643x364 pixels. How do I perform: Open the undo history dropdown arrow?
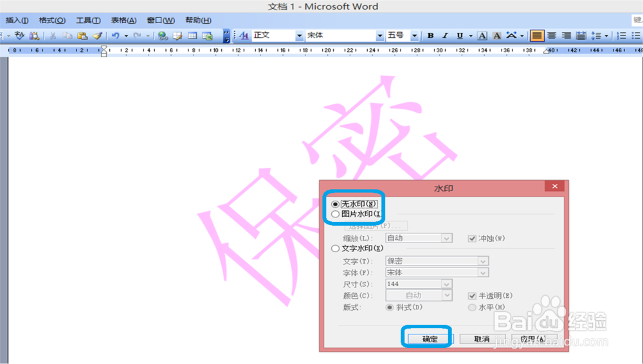[x=126, y=36]
